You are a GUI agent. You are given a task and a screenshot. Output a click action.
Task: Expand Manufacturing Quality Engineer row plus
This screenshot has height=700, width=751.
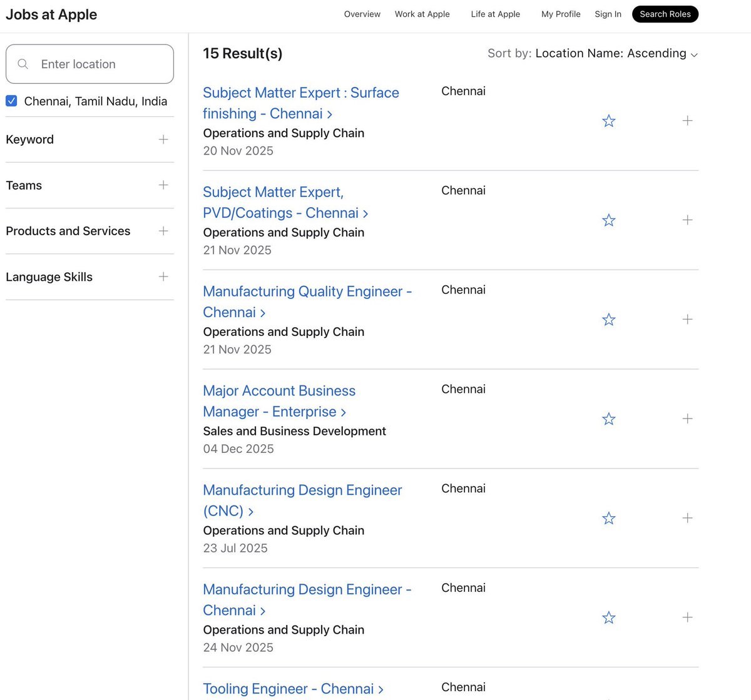pos(687,319)
